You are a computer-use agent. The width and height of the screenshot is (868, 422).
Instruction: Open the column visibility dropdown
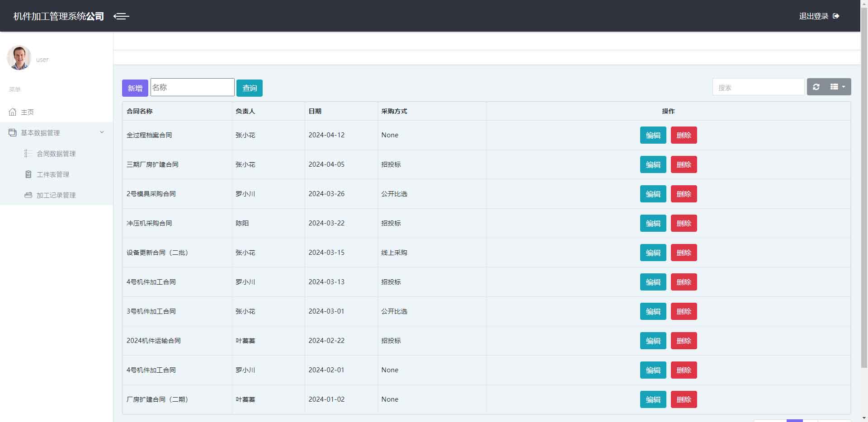[837, 87]
